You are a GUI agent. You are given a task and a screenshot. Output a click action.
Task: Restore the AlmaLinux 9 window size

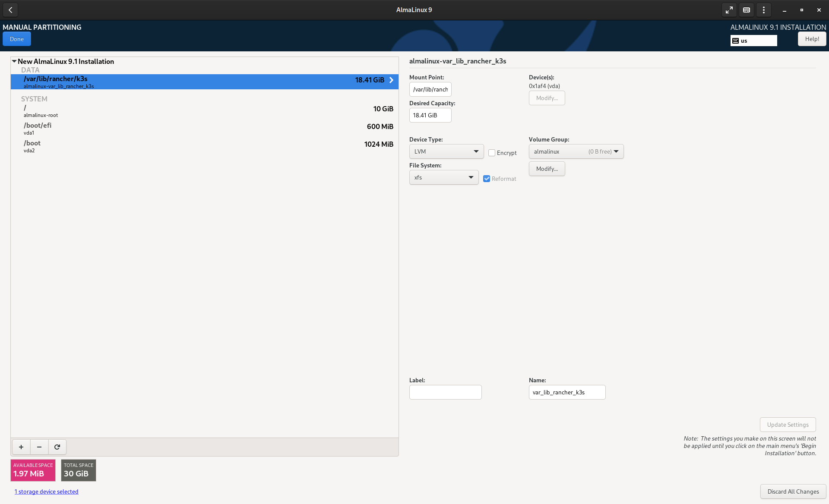pos(802,9)
